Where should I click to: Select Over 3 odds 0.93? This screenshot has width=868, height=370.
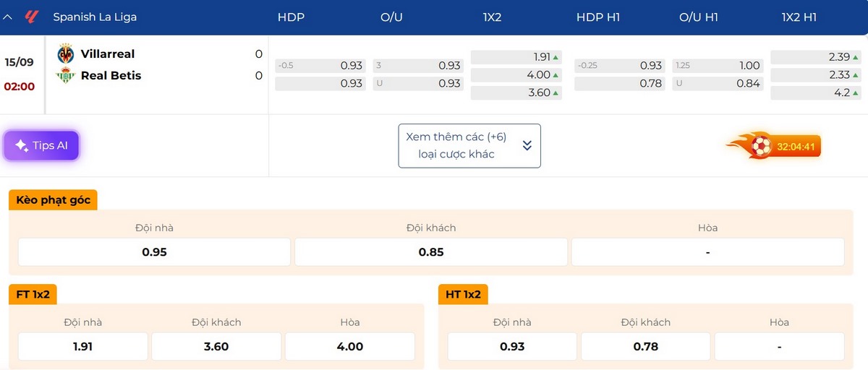pyautogui.click(x=418, y=65)
